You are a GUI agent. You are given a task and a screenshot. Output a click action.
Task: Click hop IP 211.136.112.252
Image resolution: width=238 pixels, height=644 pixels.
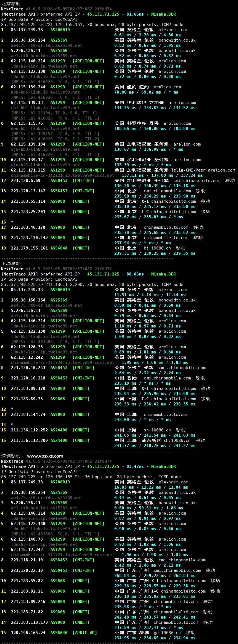click(29, 430)
